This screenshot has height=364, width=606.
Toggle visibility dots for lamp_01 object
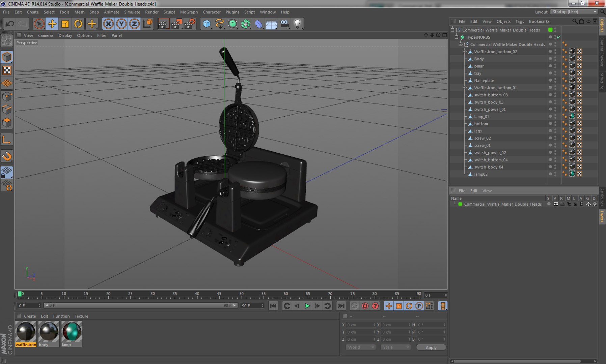tap(555, 116)
